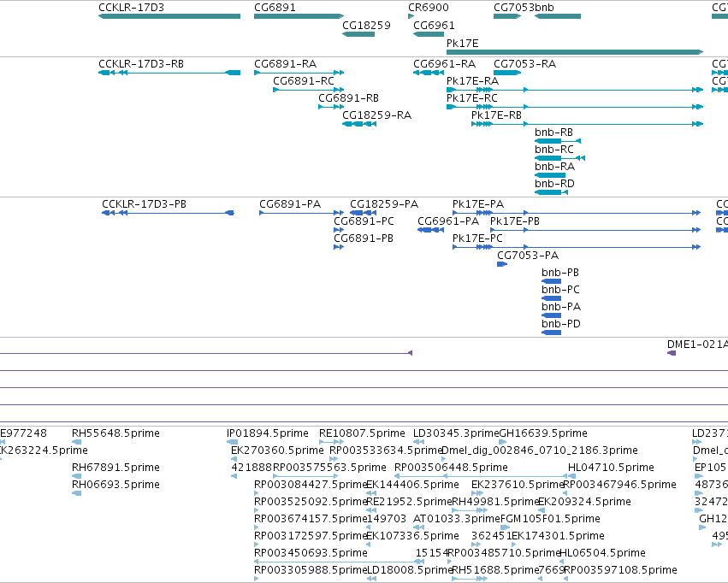Image resolution: width=728 pixels, height=583 pixels.
Task: Open EST RP003674157.5prime
Action: tap(311, 520)
